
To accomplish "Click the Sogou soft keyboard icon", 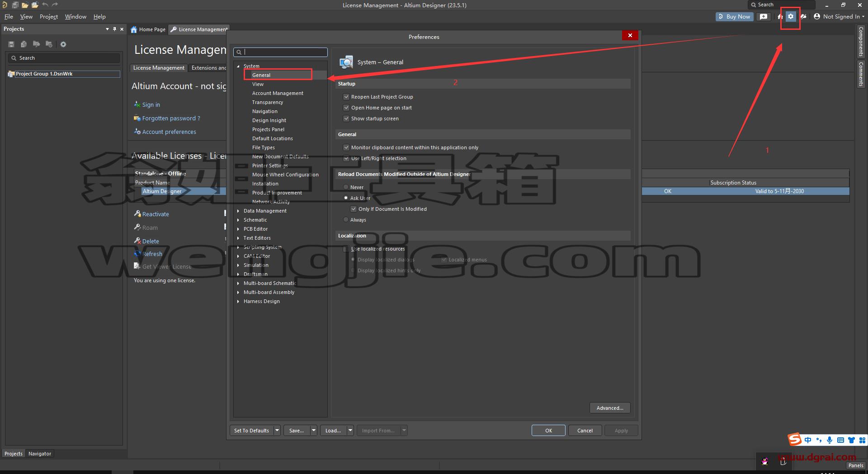I will (x=840, y=440).
